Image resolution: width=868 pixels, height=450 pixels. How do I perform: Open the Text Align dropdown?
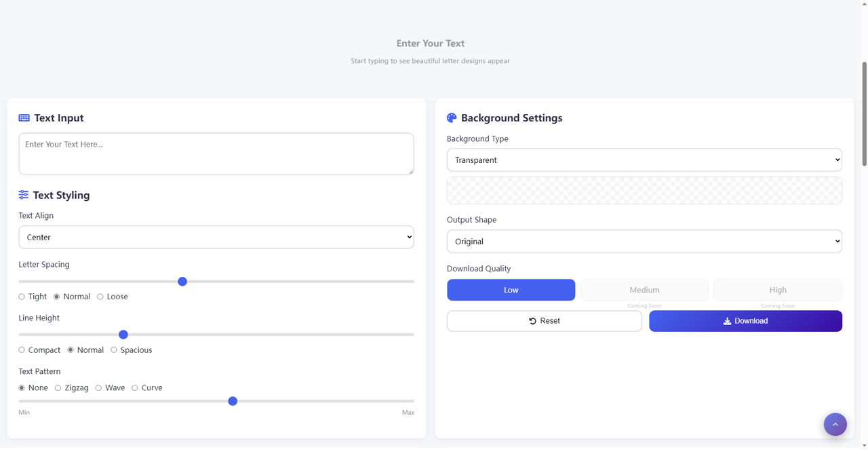pos(216,238)
